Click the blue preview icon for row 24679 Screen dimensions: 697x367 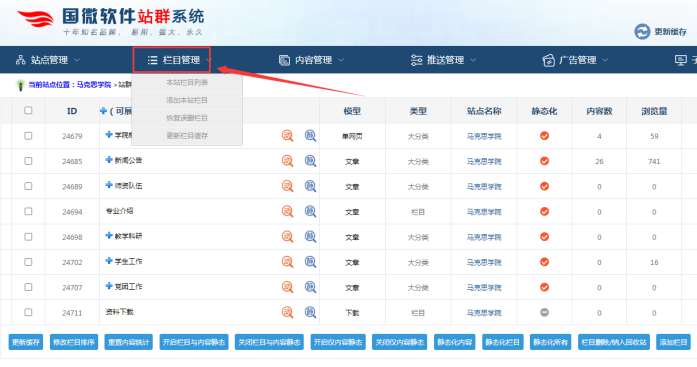point(310,136)
